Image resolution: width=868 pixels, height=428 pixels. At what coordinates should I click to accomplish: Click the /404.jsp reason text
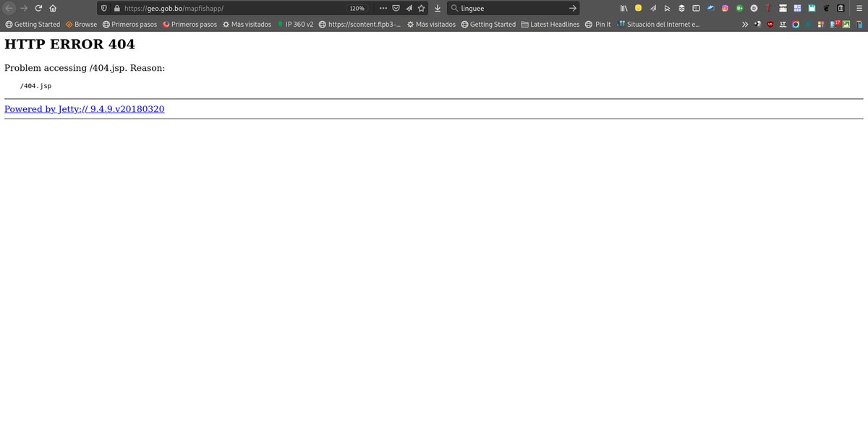[35, 85]
